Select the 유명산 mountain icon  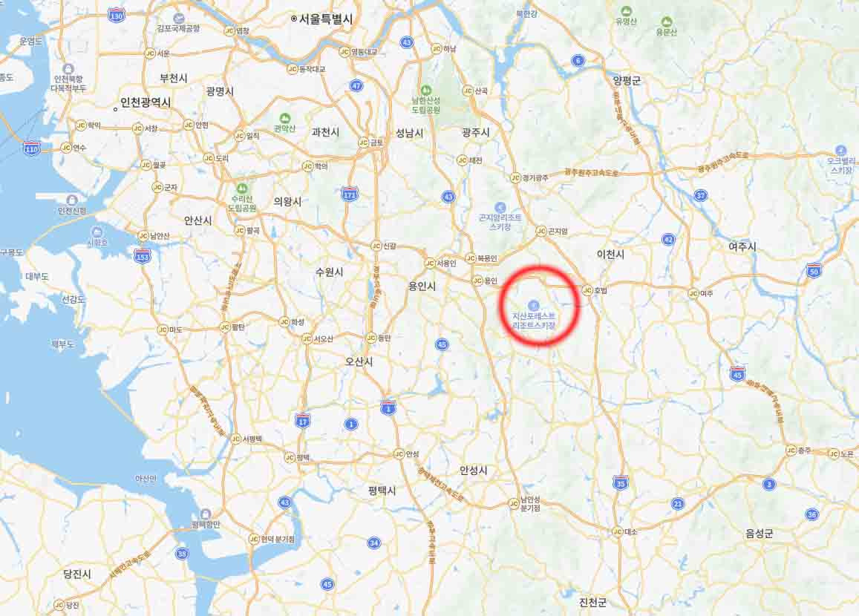point(626,11)
